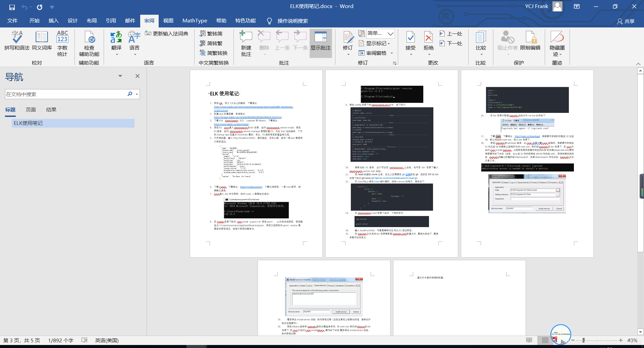Switch to the 引用 ribbon tab
Viewport: 644px width, 348px height.
(x=111, y=21)
